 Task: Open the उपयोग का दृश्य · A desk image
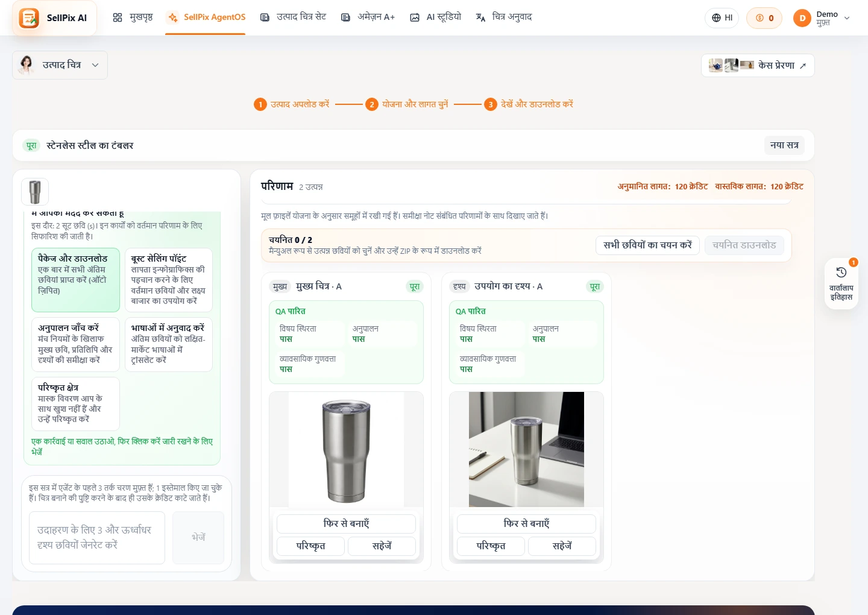tap(526, 449)
